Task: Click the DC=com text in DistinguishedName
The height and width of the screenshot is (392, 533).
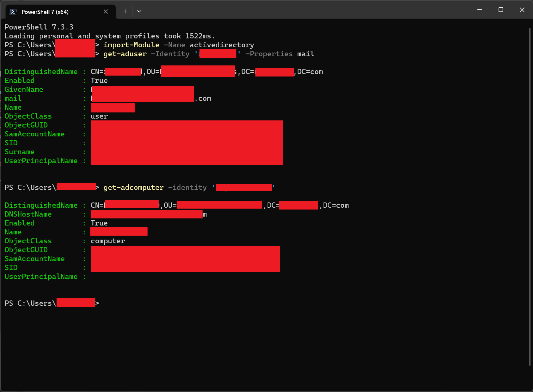Action: [x=310, y=72]
